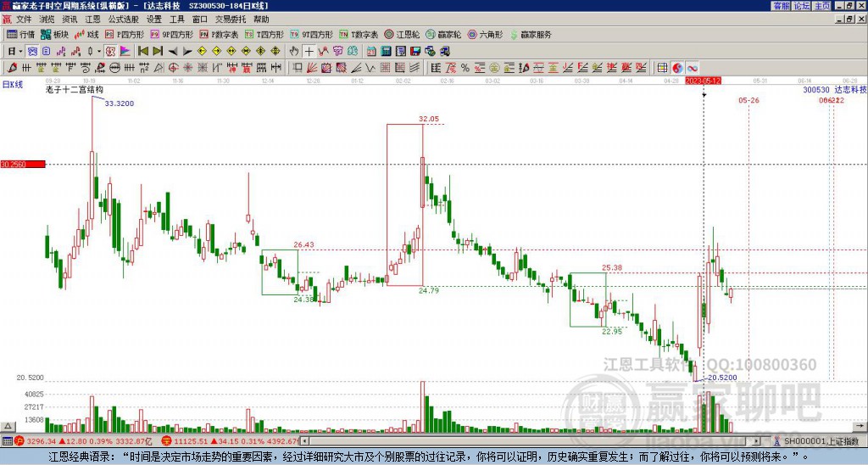868x465 pixels.
Task: Open the T数字表 tool
Action: 359,34
